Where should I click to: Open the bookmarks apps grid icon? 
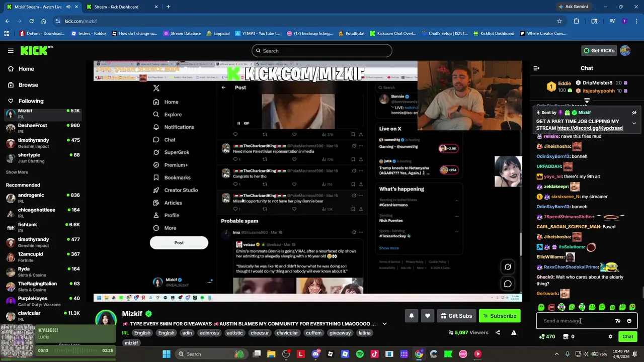coord(7,34)
